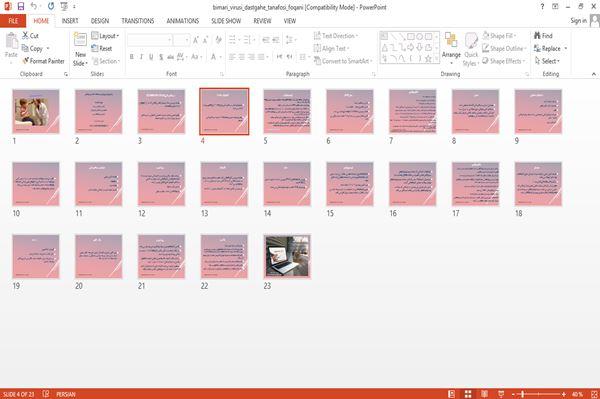Click the Find binoculars icon
The width and height of the screenshot is (600, 399).
pyautogui.click(x=537, y=36)
